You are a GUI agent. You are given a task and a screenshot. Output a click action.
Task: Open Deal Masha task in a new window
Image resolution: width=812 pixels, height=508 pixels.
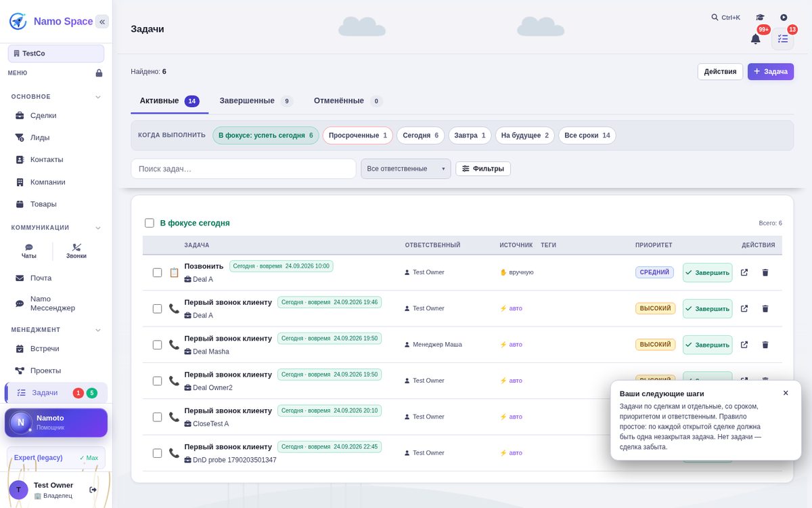744,345
